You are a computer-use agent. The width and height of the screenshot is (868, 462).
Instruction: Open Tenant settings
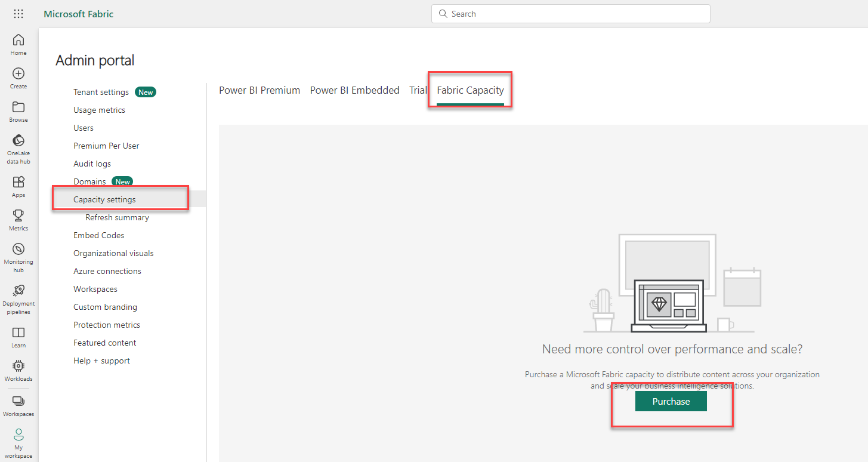pos(101,92)
